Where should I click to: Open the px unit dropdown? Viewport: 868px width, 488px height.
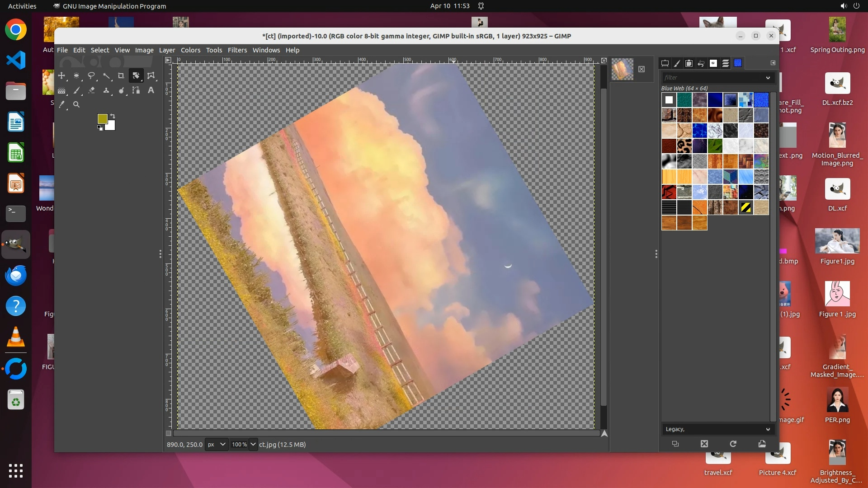click(x=216, y=444)
